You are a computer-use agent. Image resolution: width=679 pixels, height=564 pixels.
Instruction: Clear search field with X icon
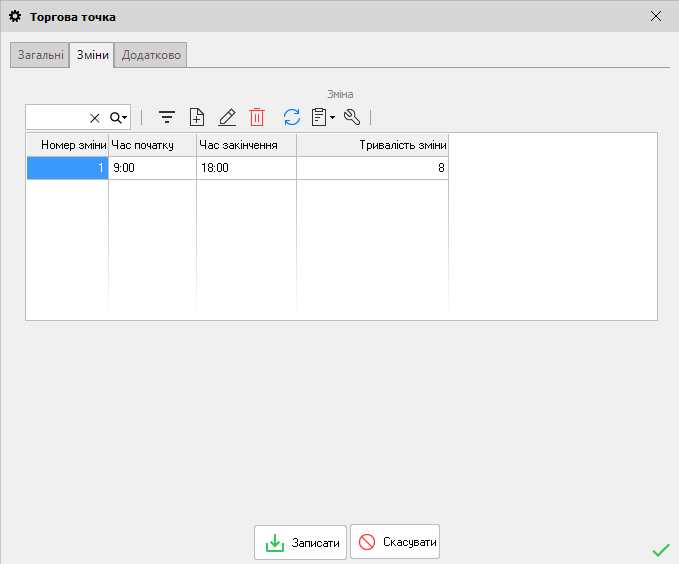(x=95, y=118)
